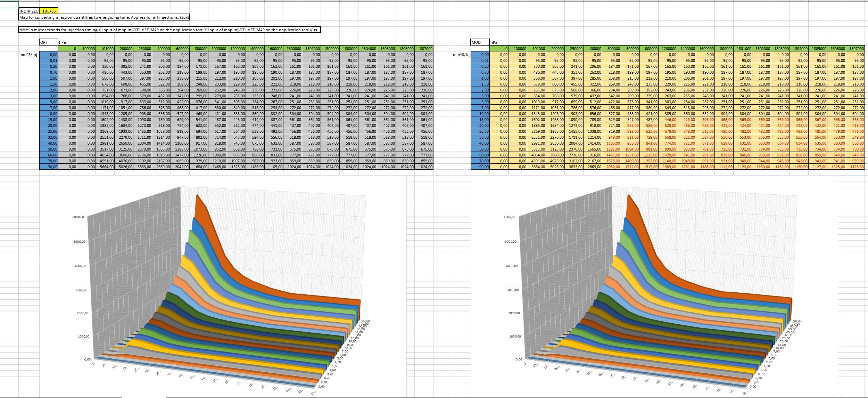Click red value 1048,00 in MOD table
The height and width of the screenshot is (398, 868).
point(687,161)
